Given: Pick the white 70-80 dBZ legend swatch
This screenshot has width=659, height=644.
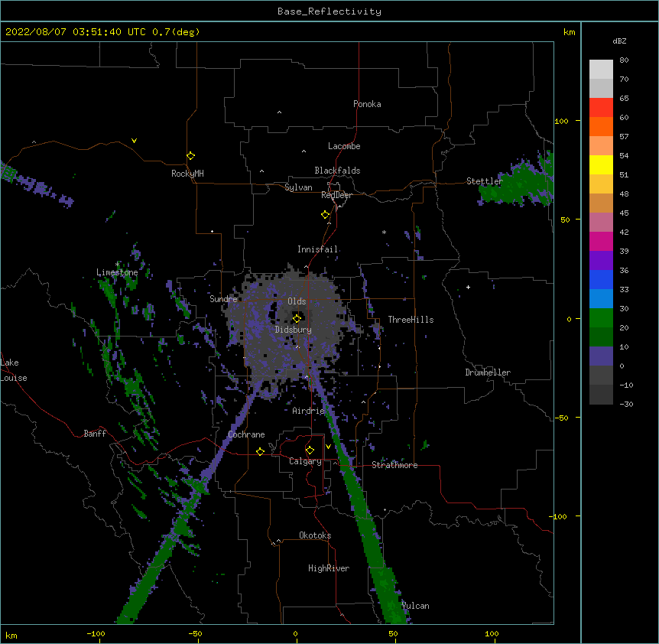Looking at the screenshot, I should click(601, 70).
